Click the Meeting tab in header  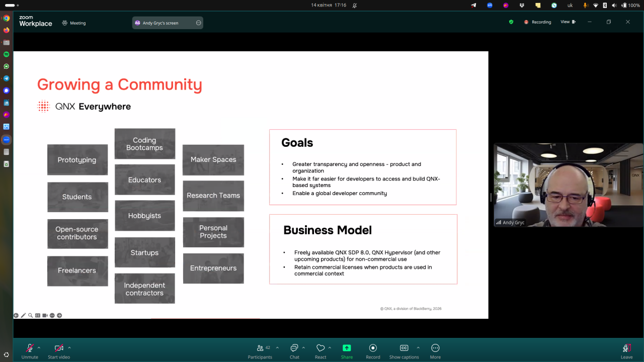[x=73, y=23]
